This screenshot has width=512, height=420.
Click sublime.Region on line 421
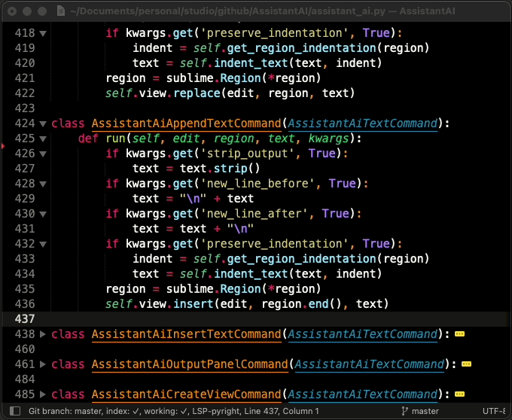point(214,78)
